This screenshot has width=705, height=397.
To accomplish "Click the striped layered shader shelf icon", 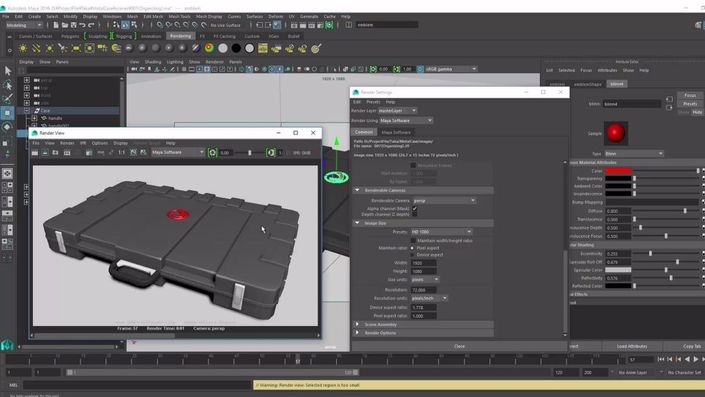I will point(196,48).
